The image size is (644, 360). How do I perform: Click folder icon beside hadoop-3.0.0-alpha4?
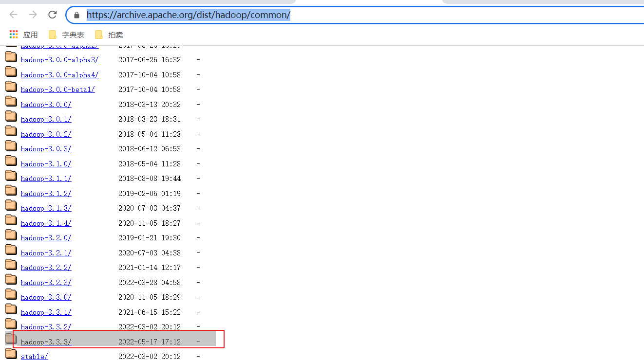[x=11, y=72]
